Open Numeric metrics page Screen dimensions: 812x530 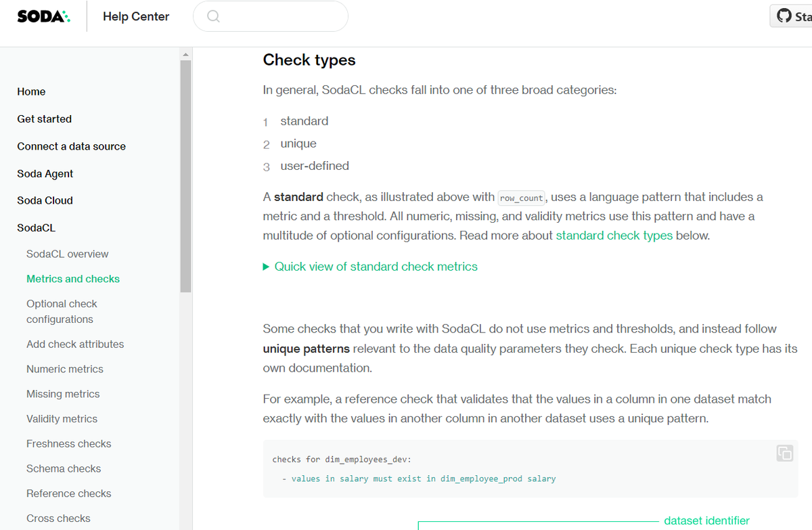point(65,369)
